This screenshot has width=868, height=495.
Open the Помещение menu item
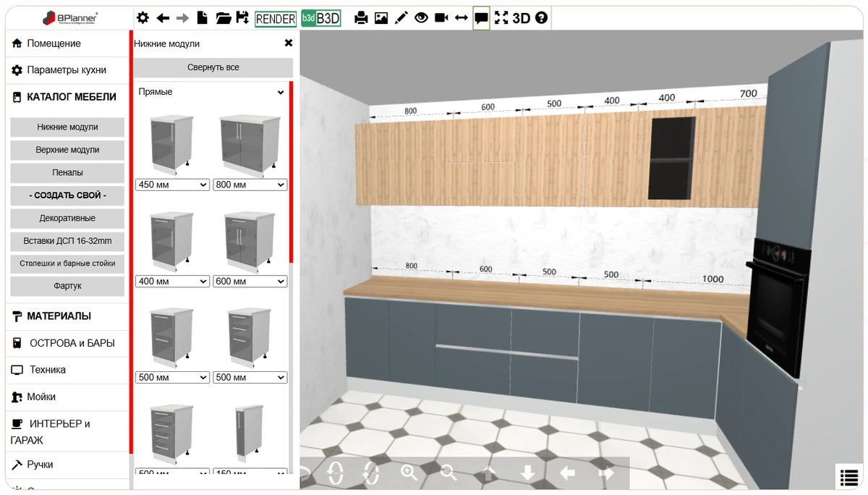pyautogui.click(x=54, y=43)
